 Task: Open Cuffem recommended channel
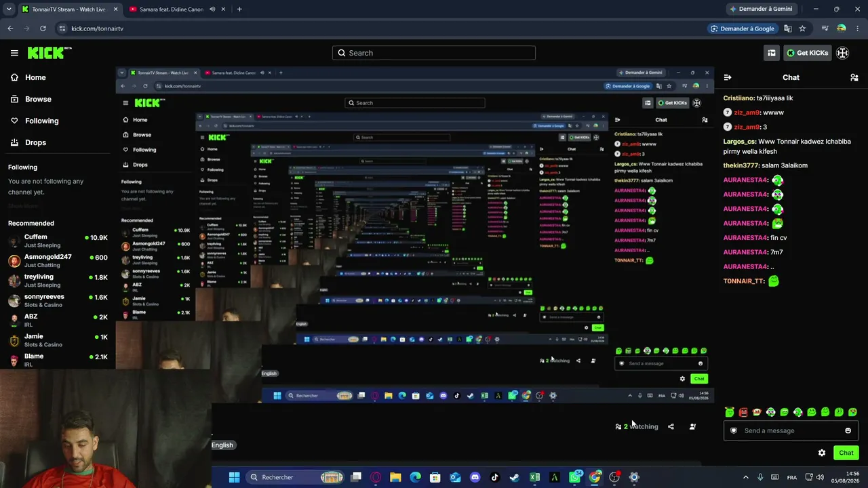(x=58, y=241)
